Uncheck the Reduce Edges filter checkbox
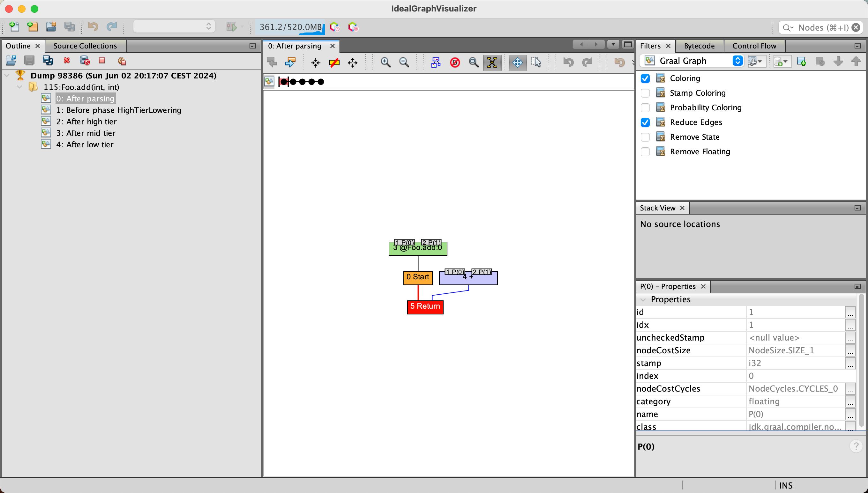Viewport: 868px width, 493px height. 645,122
